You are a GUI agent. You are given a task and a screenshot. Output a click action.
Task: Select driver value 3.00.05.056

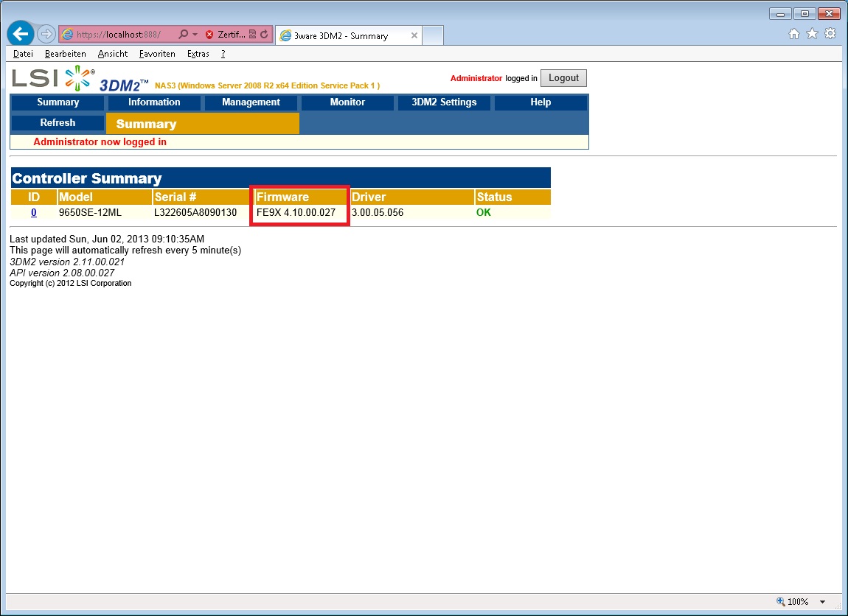pyautogui.click(x=378, y=212)
